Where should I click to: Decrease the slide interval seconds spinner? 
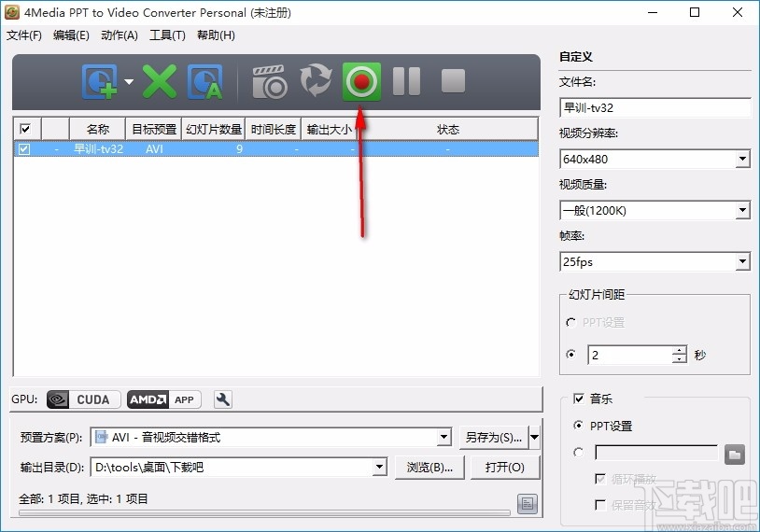680,359
